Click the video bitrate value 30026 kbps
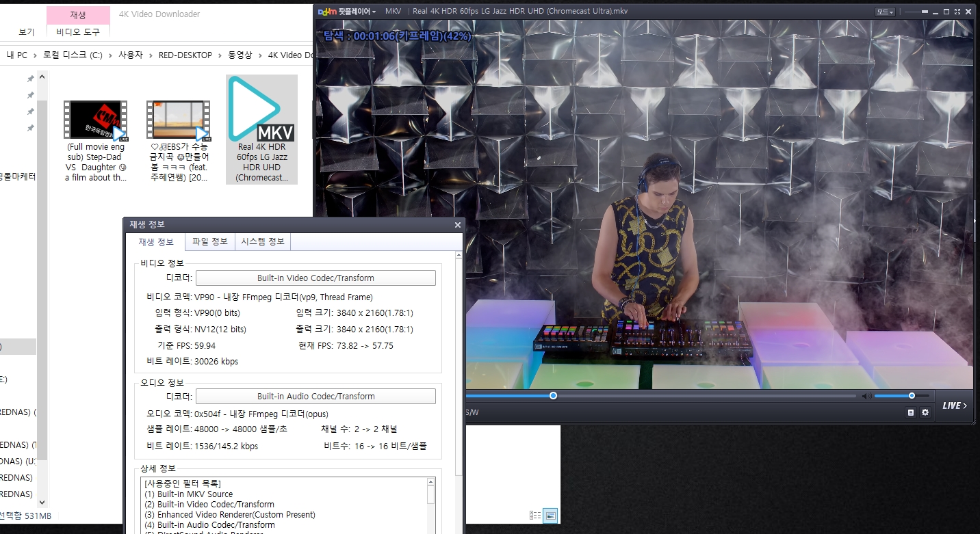 tap(216, 361)
